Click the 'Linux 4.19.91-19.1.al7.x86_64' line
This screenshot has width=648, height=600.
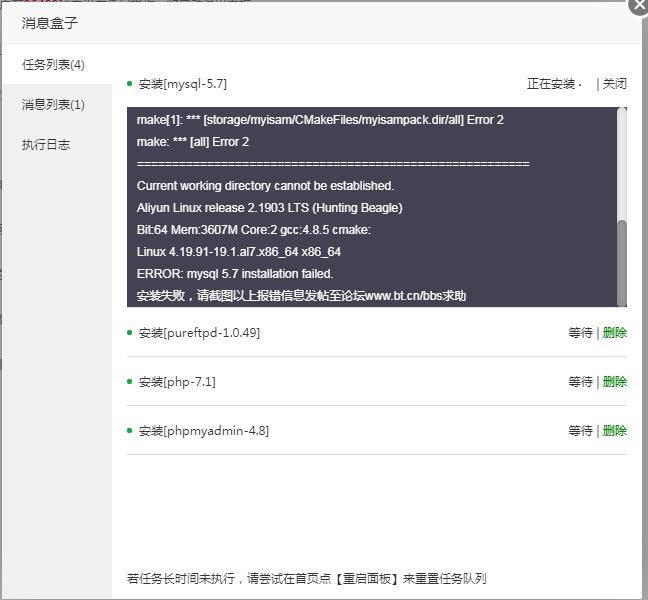click(x=239, y=252)
